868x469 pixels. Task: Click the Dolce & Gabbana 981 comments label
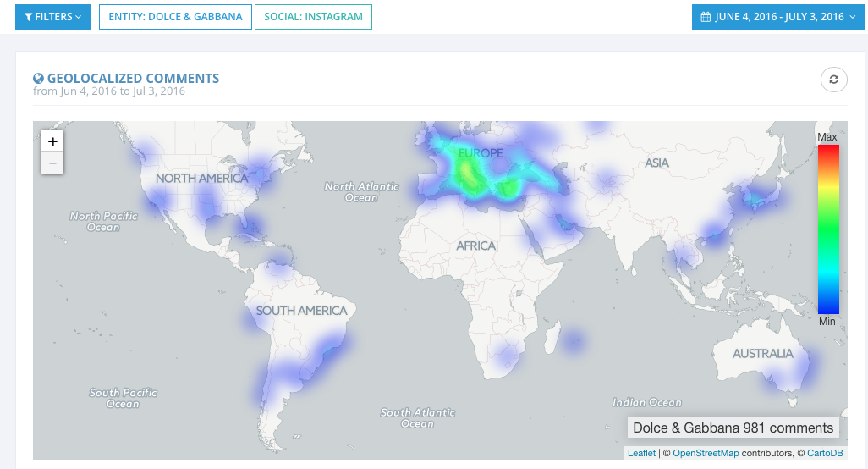point(733,428)
